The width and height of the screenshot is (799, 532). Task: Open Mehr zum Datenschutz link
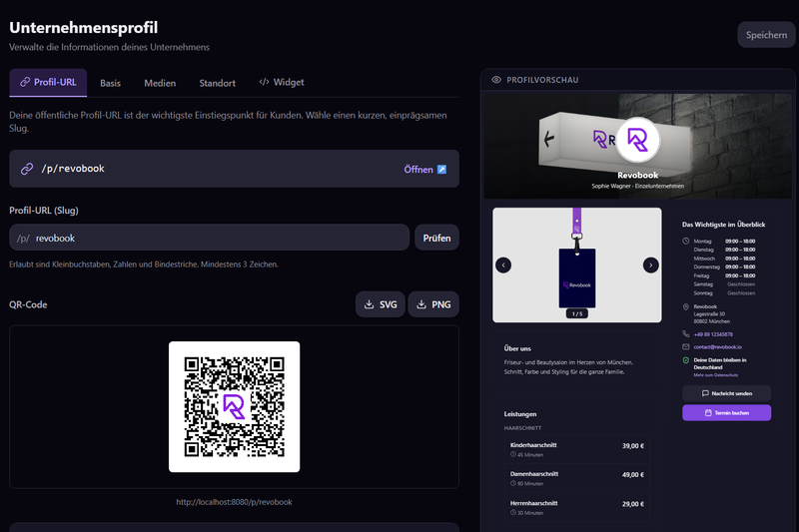point(715,375)
